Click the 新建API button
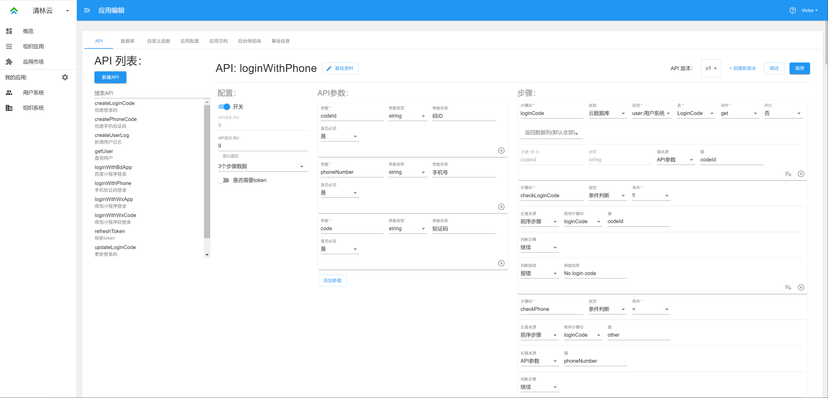The image size is (828, 398). pos(110,78)
